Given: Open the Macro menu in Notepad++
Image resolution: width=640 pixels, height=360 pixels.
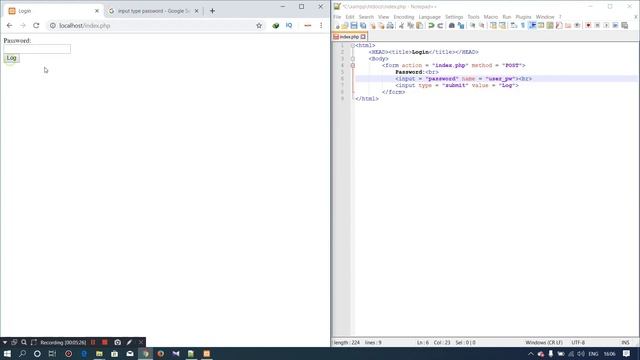Looking at the screenshot, I should [491, 17].
